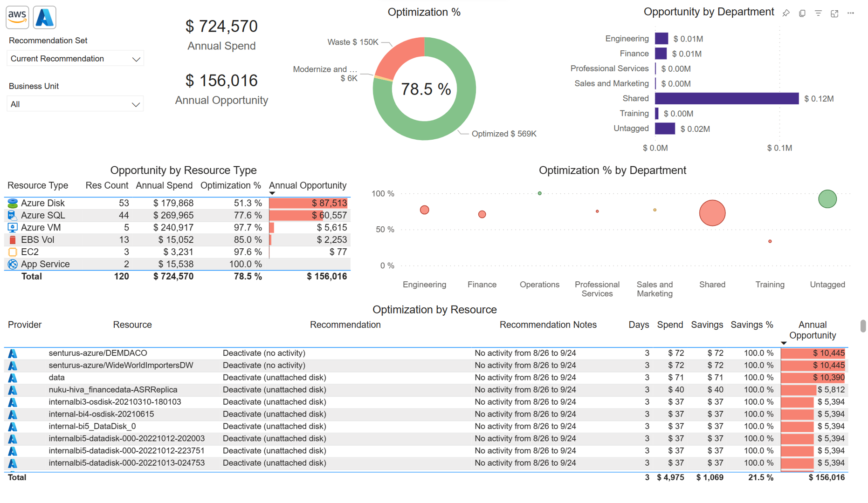Image resolution: width=868 pixels, height=503 pixels.
Task: Copy the Opportunity by Department visual
Action: point(802,14)
